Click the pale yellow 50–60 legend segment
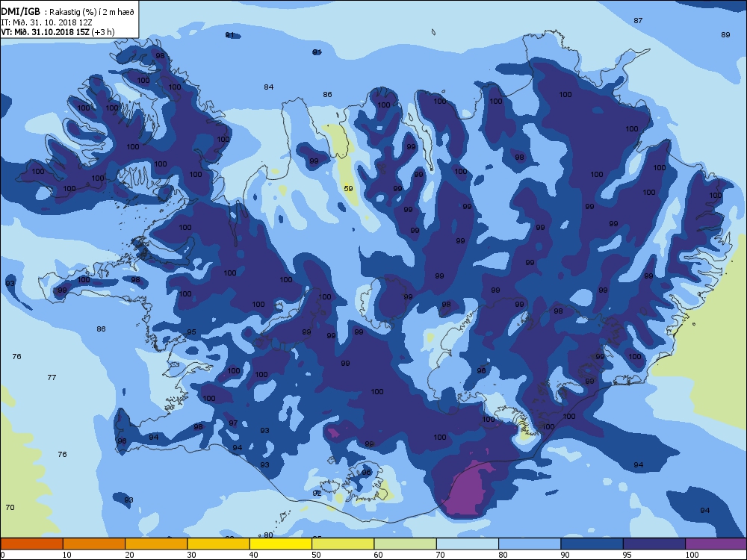This screenshot has height=560, width=747. (x=343, y=544)
